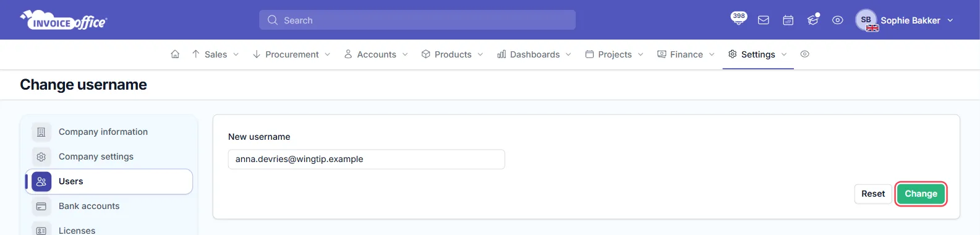Click the Projects calendar icon
Screen dimensions: 980x235
[x=589, y=54]
